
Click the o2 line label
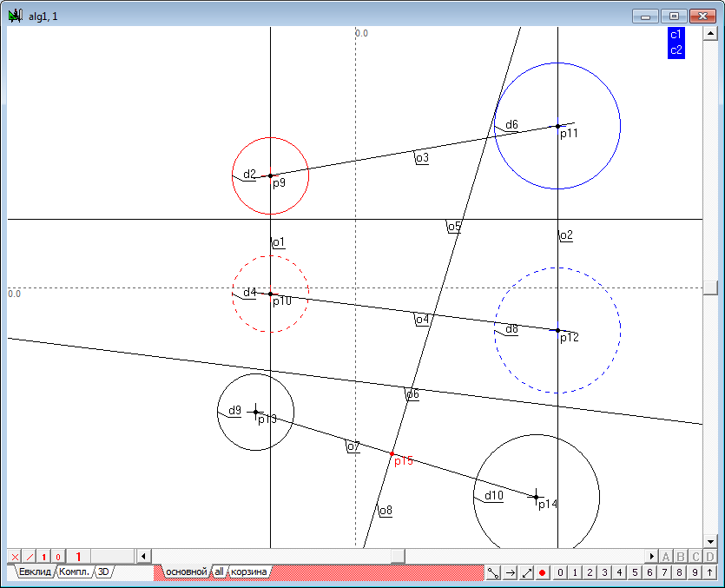tap(566, 235)
